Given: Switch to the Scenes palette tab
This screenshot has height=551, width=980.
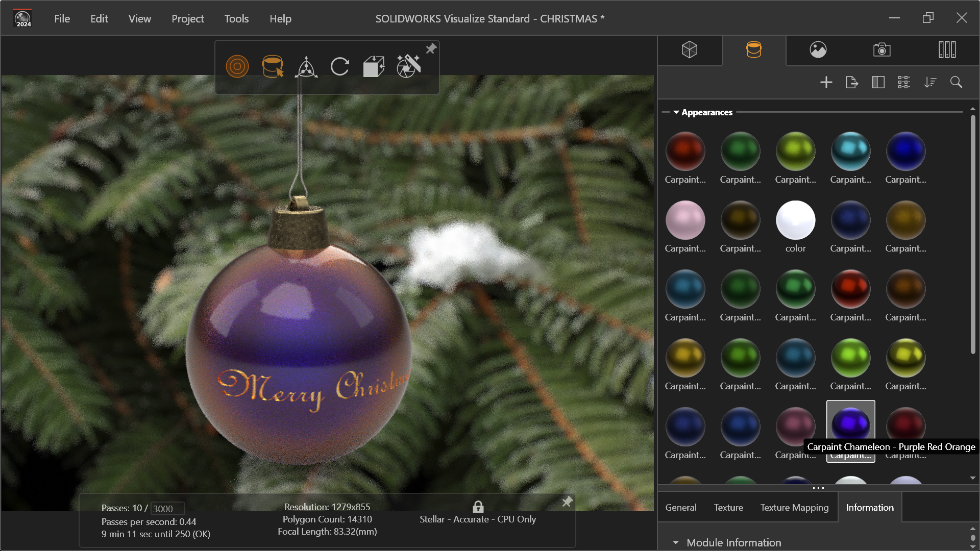Looking at the screenshot, I should 818,50.
